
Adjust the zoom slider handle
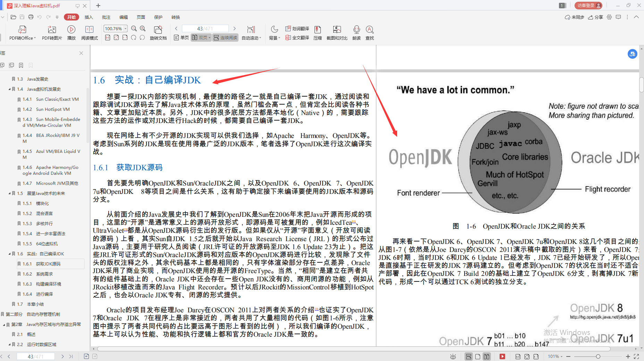tap(598, 356)
